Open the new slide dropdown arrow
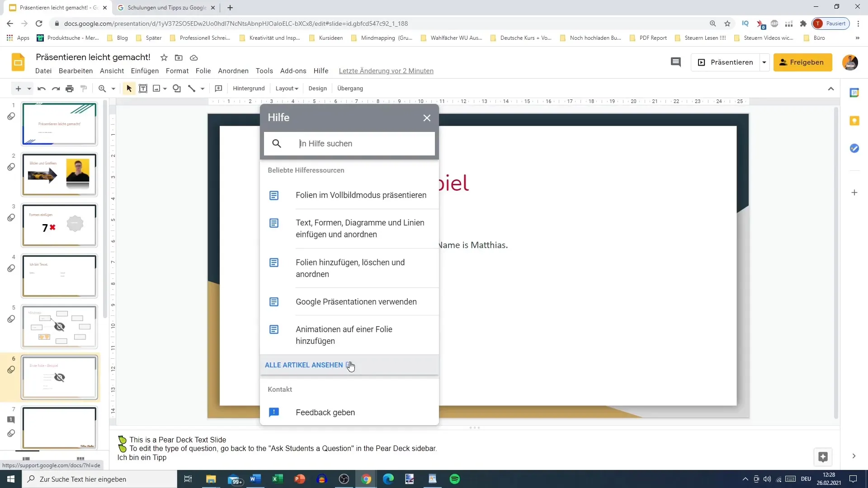Screen dimensions: 868x488 click(29, 89)
